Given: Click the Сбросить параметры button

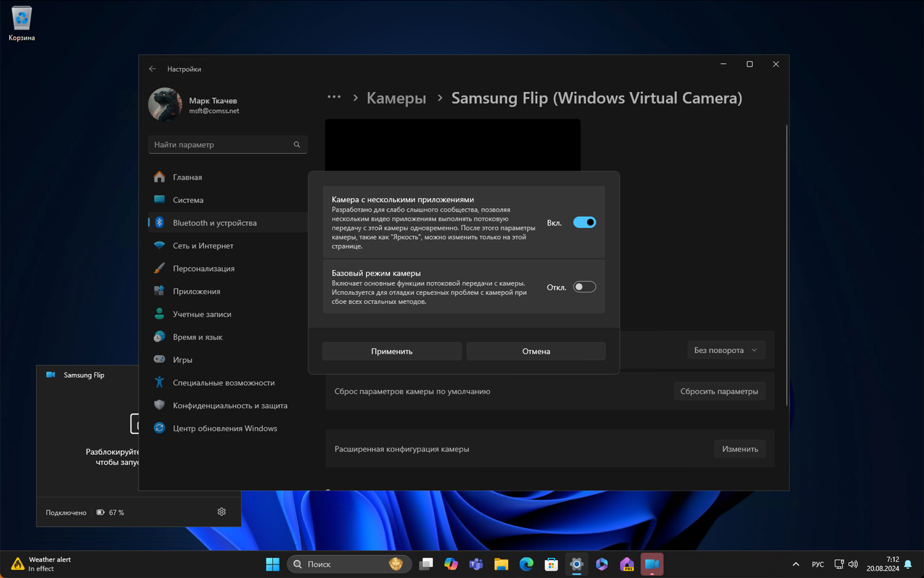Looking at the screenshot, I should [719, 391].
